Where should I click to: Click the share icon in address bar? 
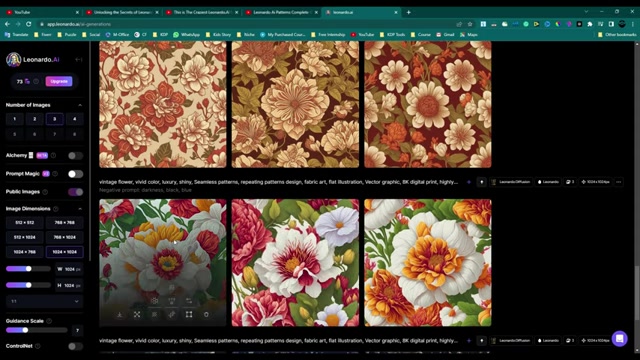click(459, 24)
